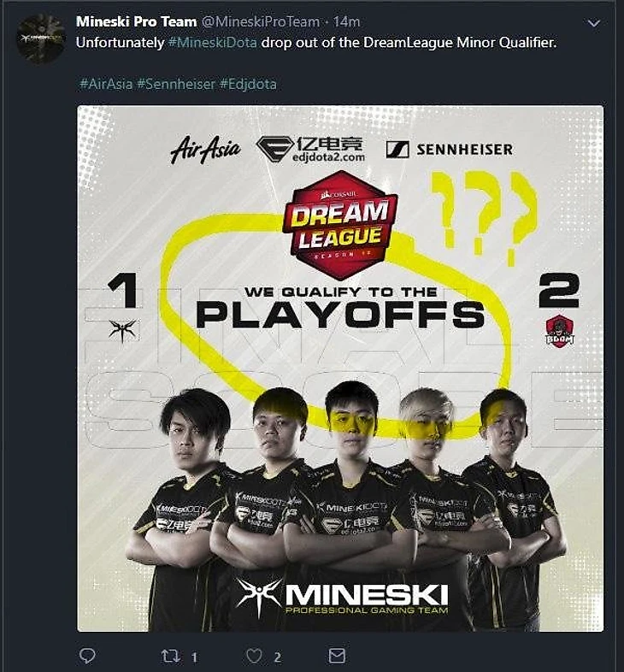Visit the @MineskiProTeam handle
Screen dimensions: 624x672
(261, 21)
